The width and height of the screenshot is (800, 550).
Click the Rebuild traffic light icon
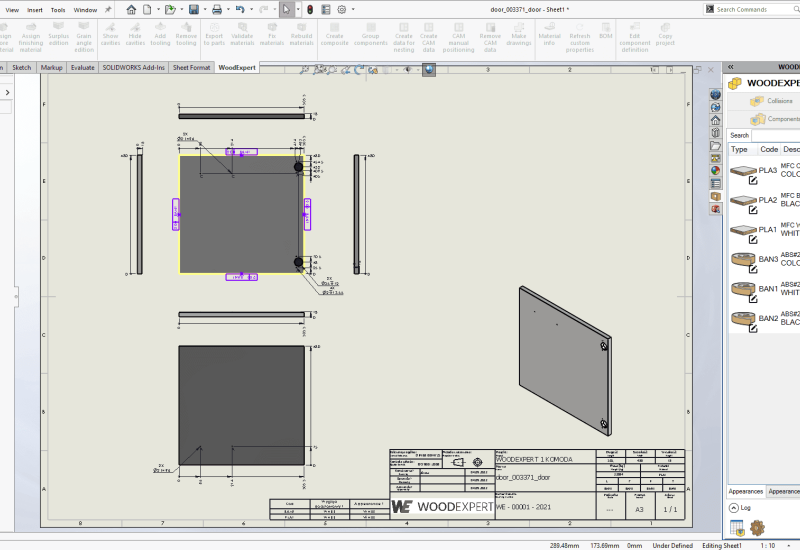click(308, 9)
